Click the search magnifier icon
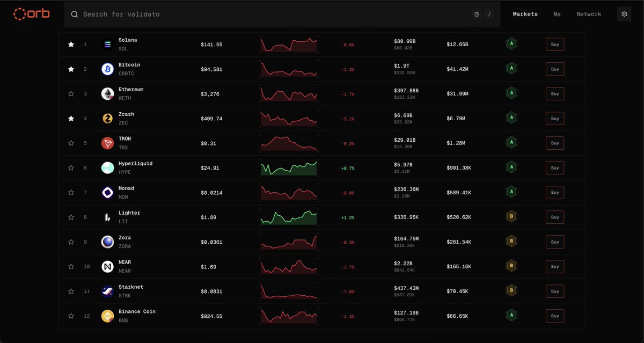Screen dimensions: 644x343 (74, 14)
